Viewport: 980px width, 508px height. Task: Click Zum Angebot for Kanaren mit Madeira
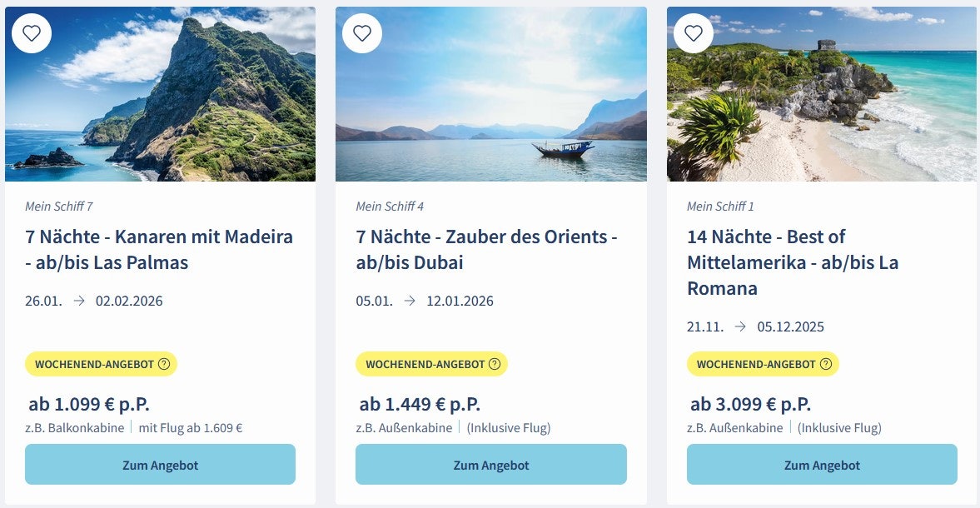point(160,465)
